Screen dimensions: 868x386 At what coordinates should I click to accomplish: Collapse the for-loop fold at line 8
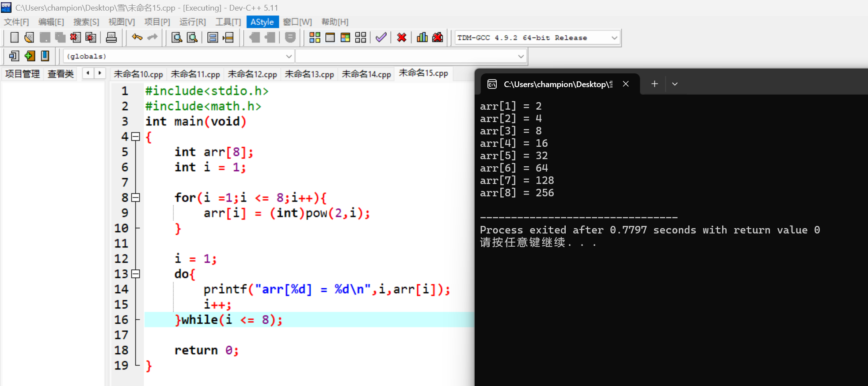point(136,198)
